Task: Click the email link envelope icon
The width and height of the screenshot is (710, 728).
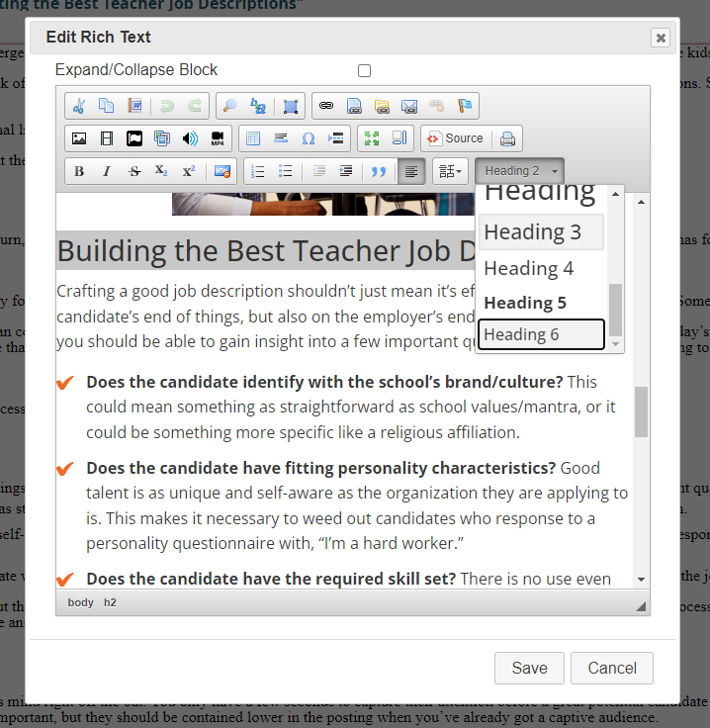Action: click(409, 106)
